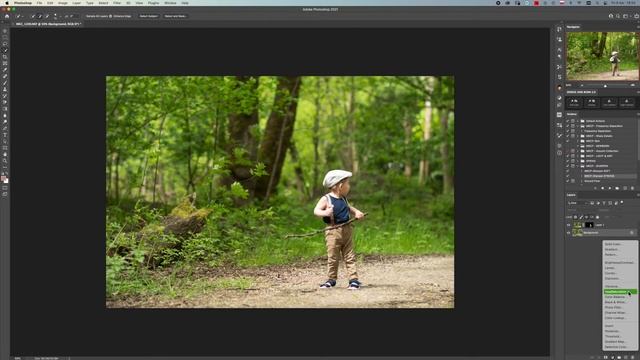Image resolution: width=640 pixels, height=360 pixels.
Task: Open the tool preset picker dropdown
Action: [x=22, y=16]
